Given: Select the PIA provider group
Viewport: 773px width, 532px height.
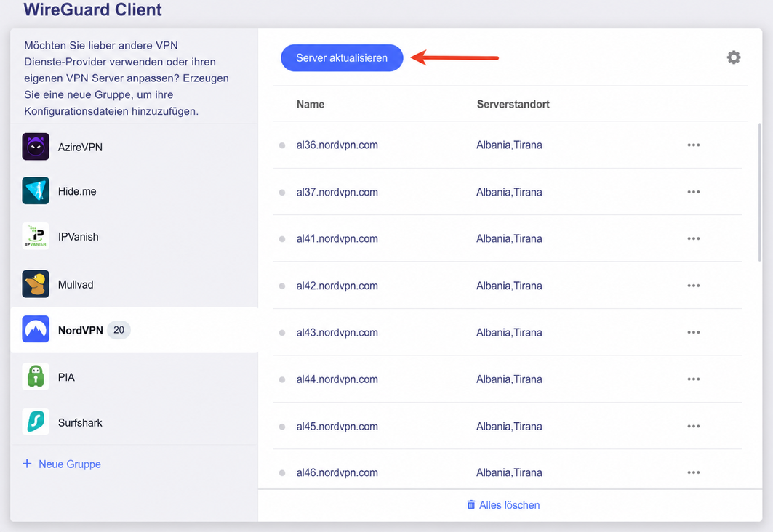Looking at the screenshot, I should [x=134, y=376].
